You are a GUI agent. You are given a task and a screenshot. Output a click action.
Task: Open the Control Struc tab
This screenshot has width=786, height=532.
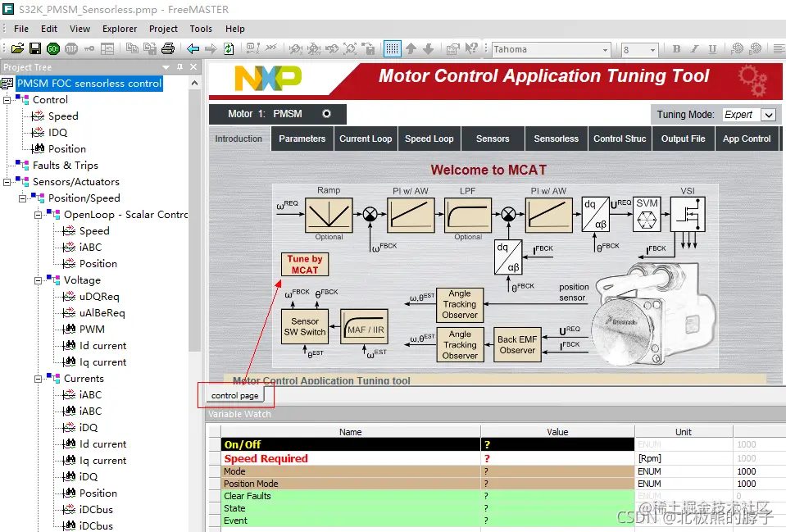(x=620, y=139)
